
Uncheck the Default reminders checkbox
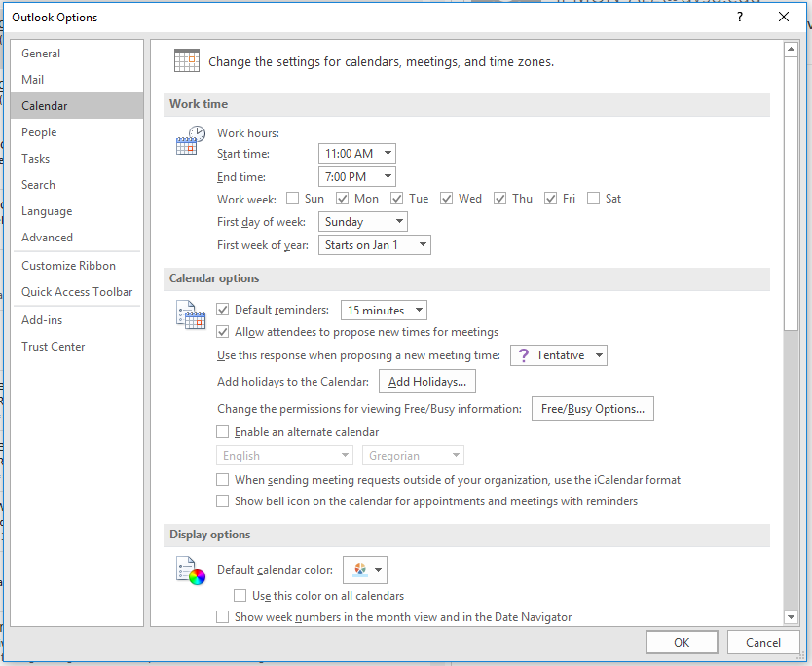click(x=223, y=311)
